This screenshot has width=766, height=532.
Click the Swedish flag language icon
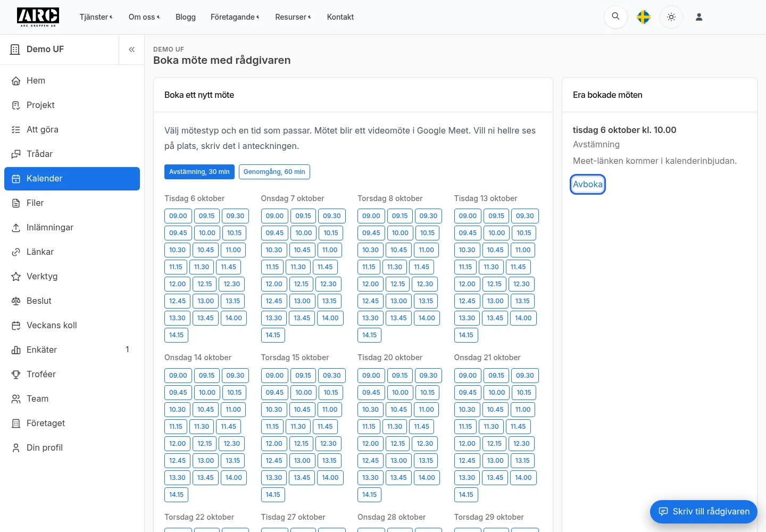click(x=644, y=17)
